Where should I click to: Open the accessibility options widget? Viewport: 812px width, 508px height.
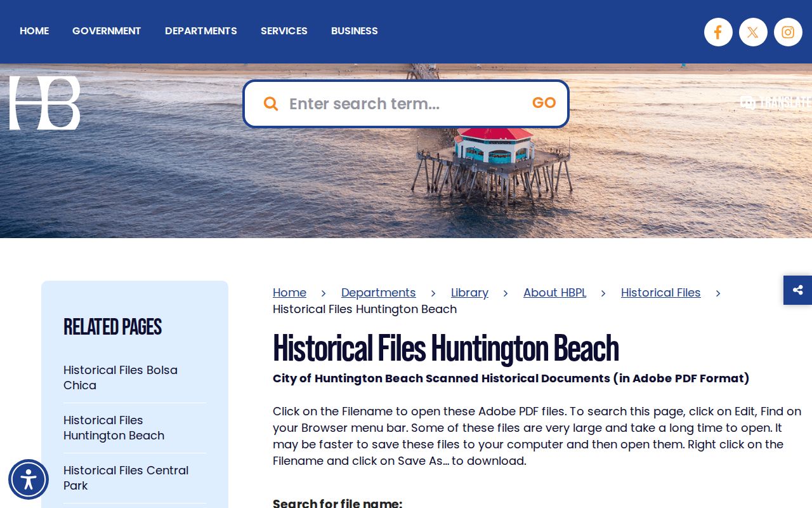29,479
